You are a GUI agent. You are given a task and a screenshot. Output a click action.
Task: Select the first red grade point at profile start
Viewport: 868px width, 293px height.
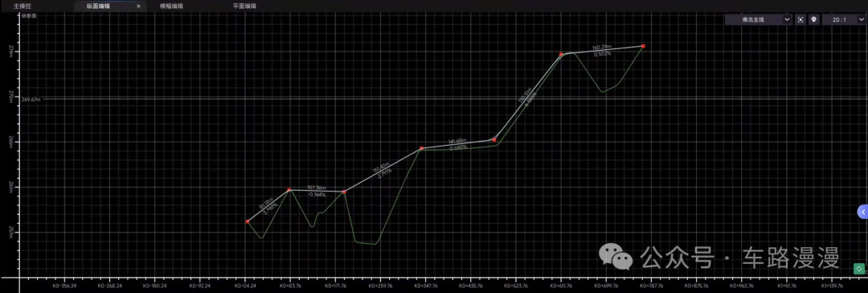click(x=248, y=221)
